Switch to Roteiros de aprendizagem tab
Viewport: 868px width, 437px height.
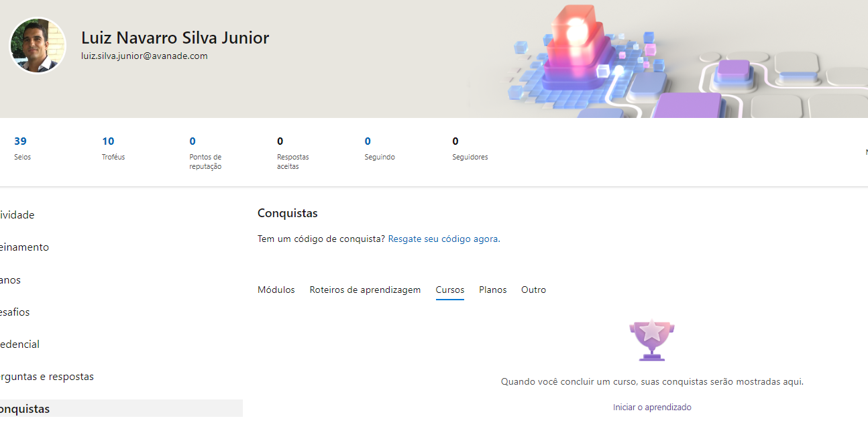(365, 290)
